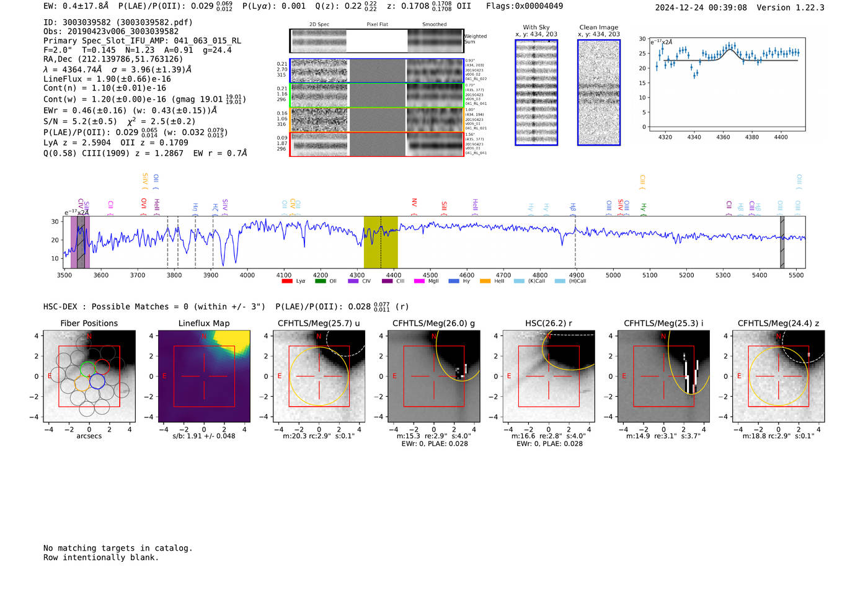Click the Q(0.58) CIII(1909) z = 1.2867 line
This screenshot has width=868, height=591.
(145, 153)
